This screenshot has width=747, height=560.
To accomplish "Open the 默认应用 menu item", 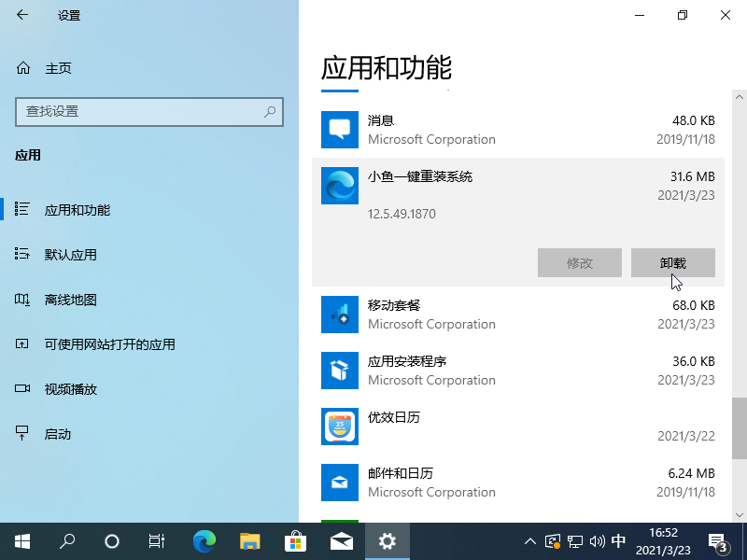I will (x=71, y=255).
